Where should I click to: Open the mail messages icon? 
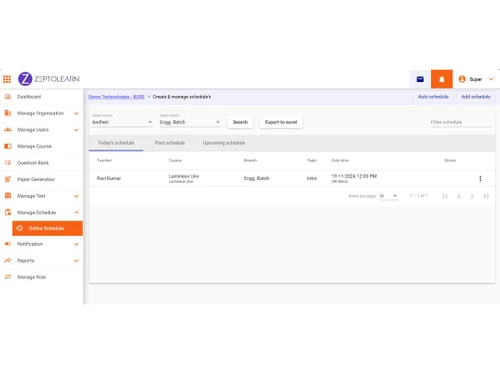pyautogui.click(x=420, y=79)
